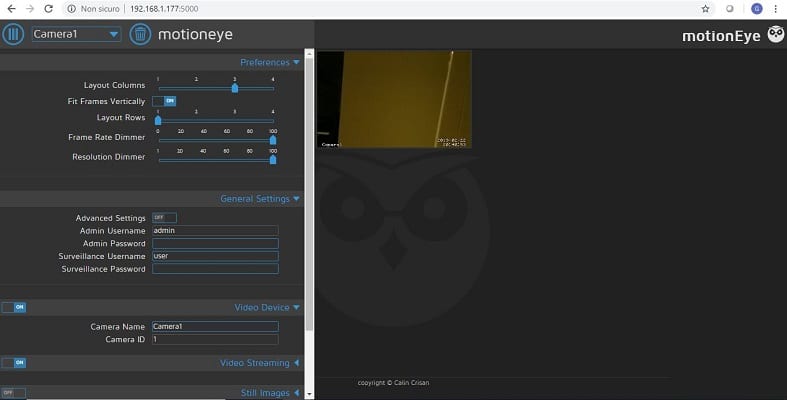This screenshot has height=400, width=787.
Task: Click the motionEye owl logo
Action: point(776,35)
